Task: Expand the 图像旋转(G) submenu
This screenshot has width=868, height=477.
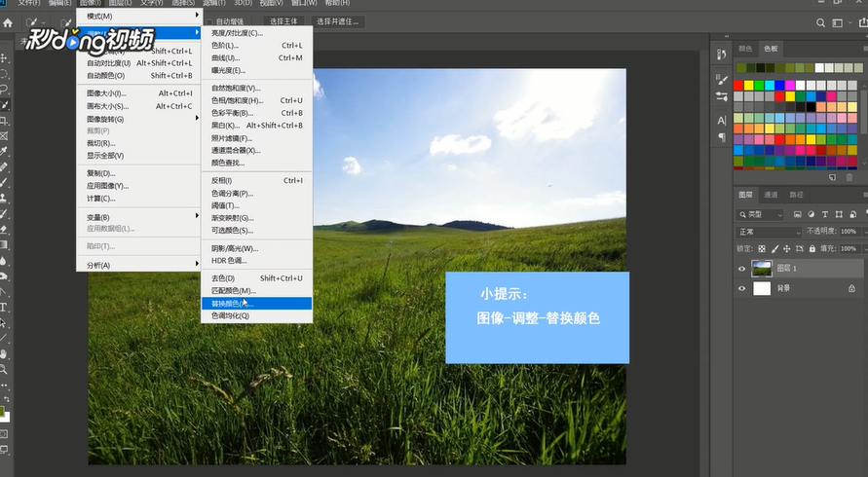Action: [138, 119]
